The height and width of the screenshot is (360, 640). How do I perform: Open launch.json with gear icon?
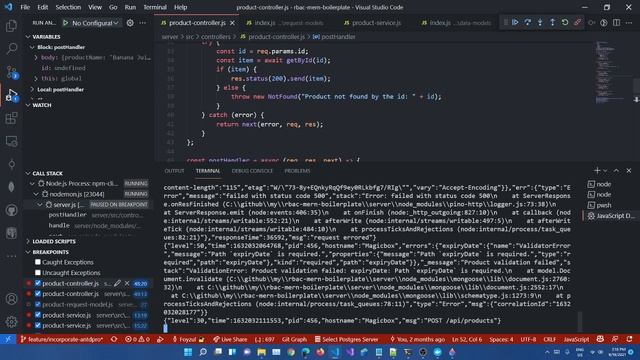130,23
